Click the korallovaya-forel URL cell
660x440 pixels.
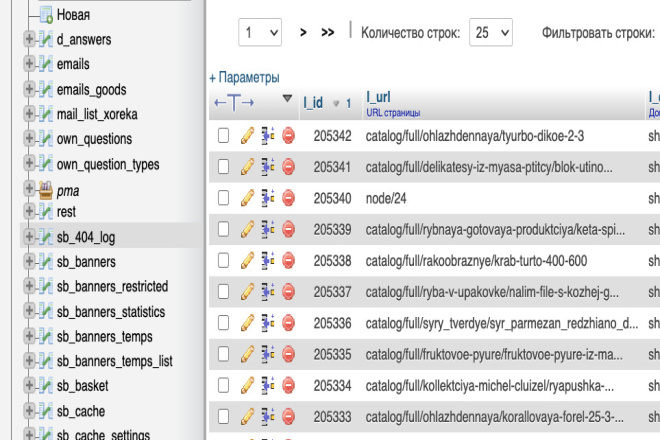click(495, 417)
